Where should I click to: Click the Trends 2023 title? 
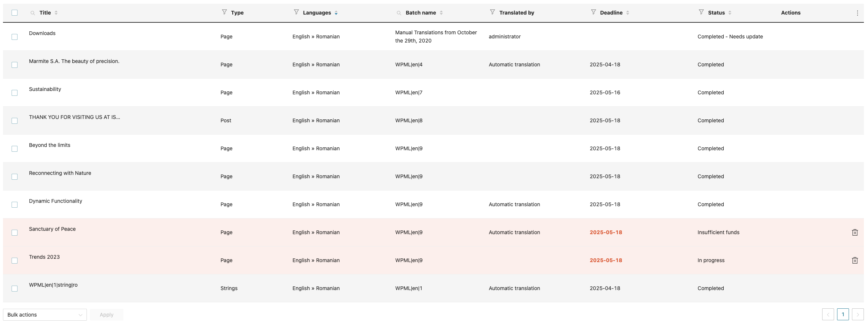[x=44, y=257]
